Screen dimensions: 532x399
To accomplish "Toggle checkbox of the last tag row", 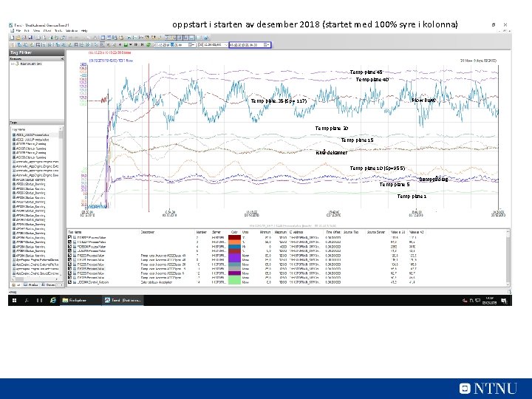I will pos(69,282).
